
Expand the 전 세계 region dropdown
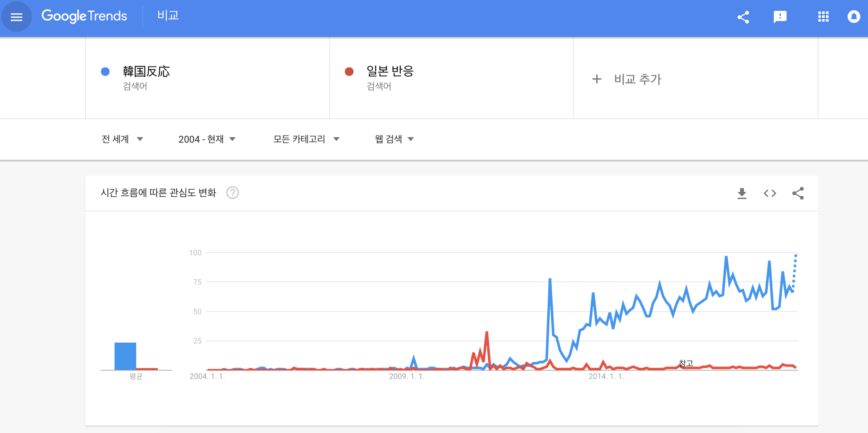(x=122, y=139)
